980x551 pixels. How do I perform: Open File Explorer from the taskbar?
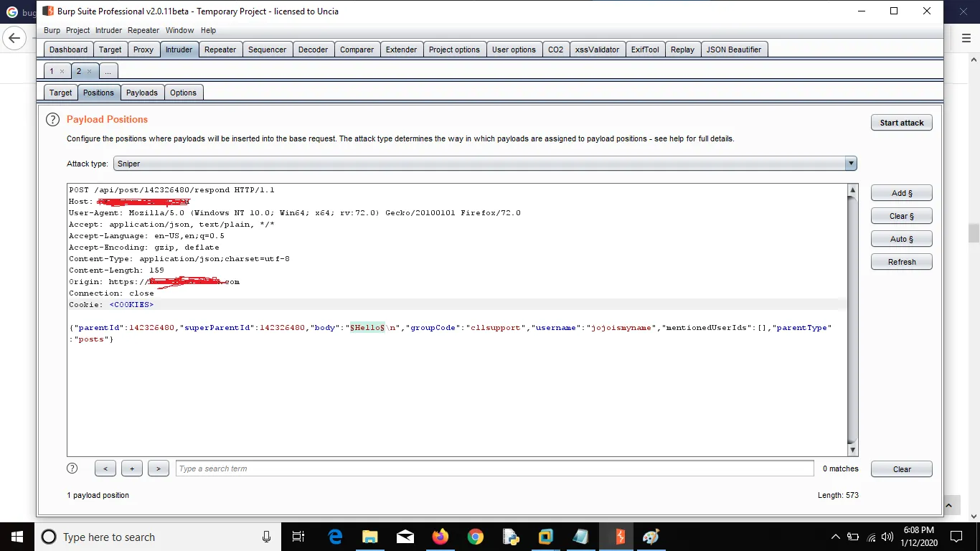point(369,537)
